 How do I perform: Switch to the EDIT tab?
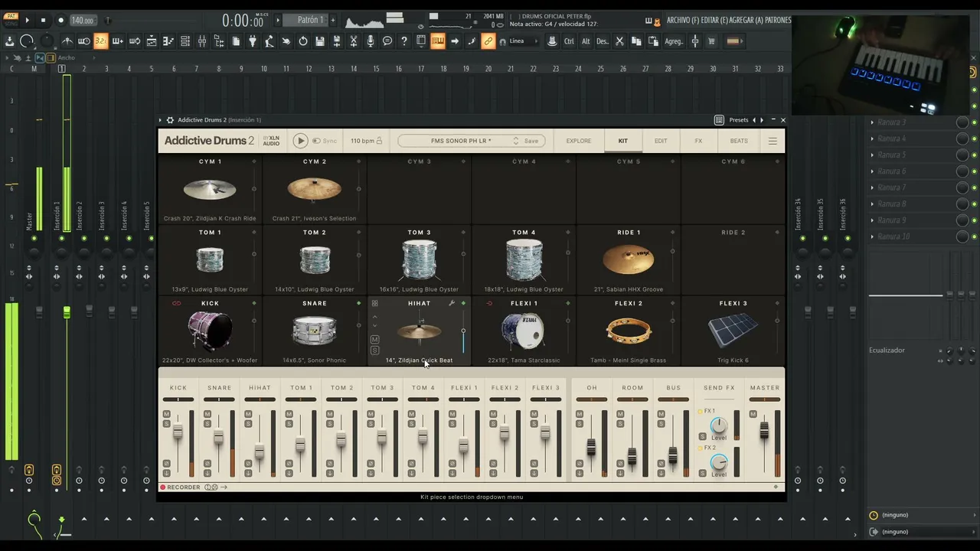coord(661,141)
